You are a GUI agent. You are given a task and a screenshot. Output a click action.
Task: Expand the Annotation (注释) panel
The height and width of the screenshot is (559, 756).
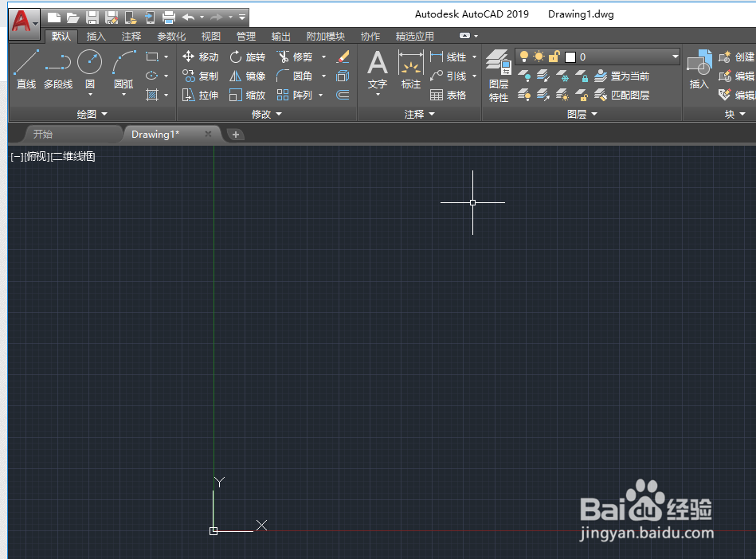(x=420, y=114)
